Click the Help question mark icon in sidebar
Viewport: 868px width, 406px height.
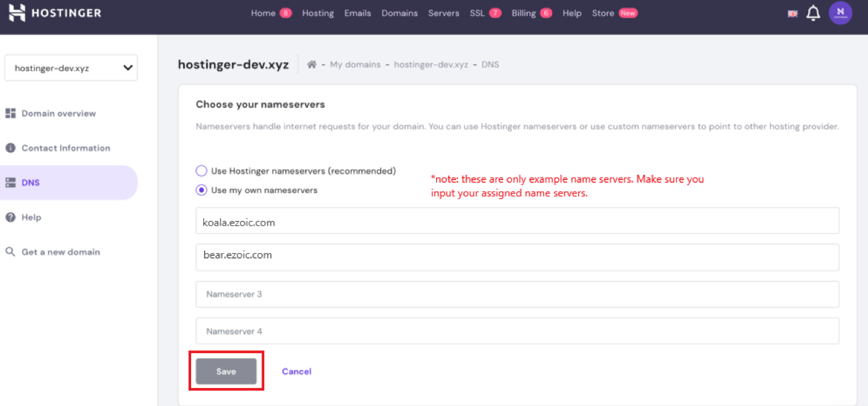[x=11, y=218]
